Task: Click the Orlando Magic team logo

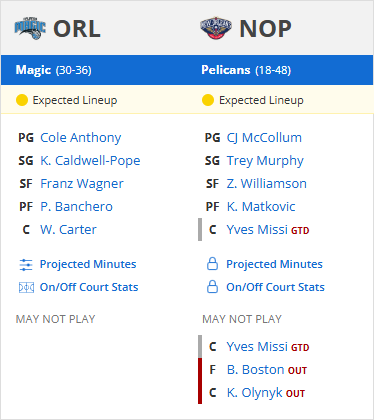Action: pos(30,28)
